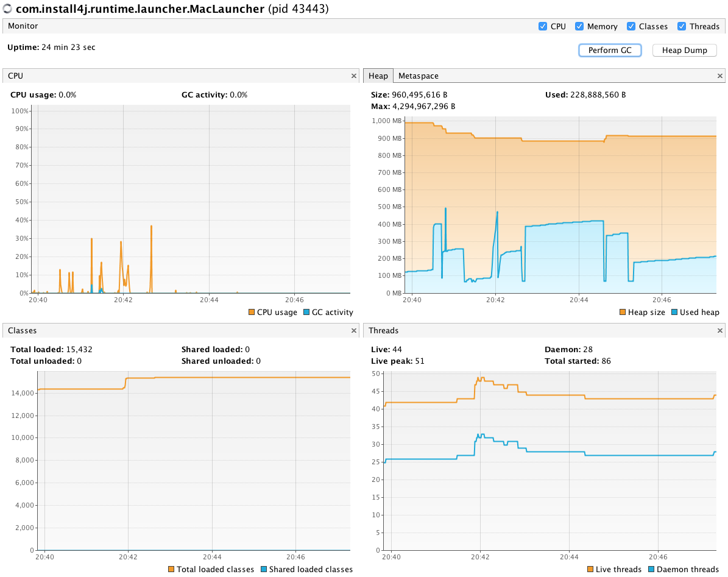The height and width of the screenshot is (577, 728).
Task: Click the MacLauncher pid 43443 title
Action: pyautogui.click(x=172, y=9)
